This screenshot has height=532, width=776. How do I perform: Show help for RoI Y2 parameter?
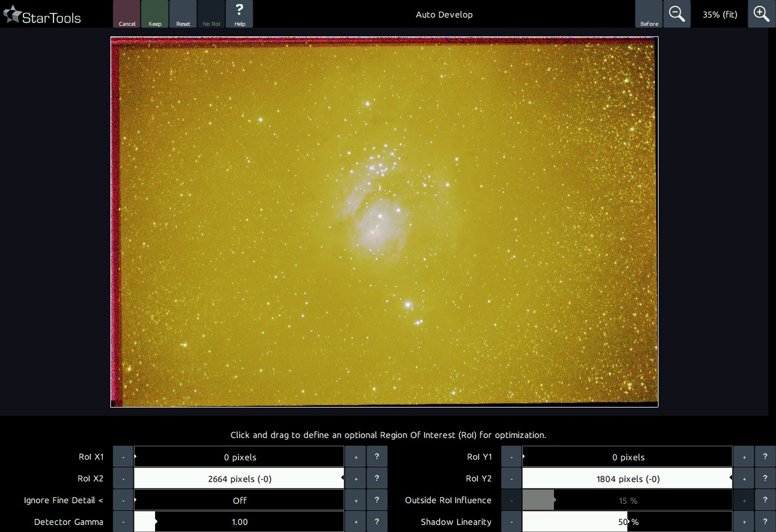point(765,479)
